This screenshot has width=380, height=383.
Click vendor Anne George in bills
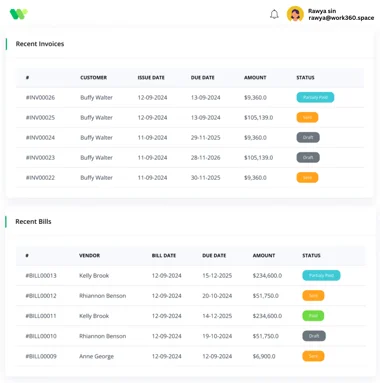[96, 356]
